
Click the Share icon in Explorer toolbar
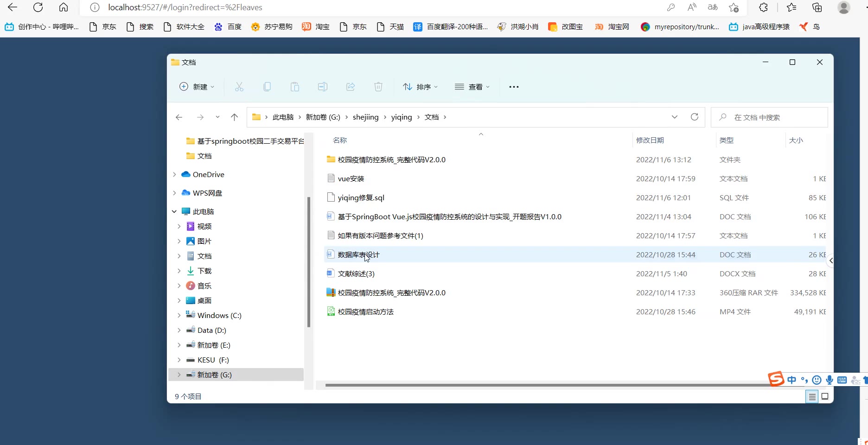click(351, 87)
